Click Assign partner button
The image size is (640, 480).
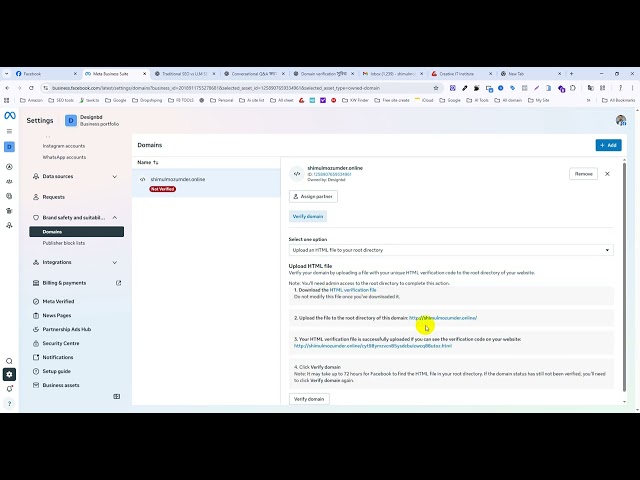coord(313,196)
